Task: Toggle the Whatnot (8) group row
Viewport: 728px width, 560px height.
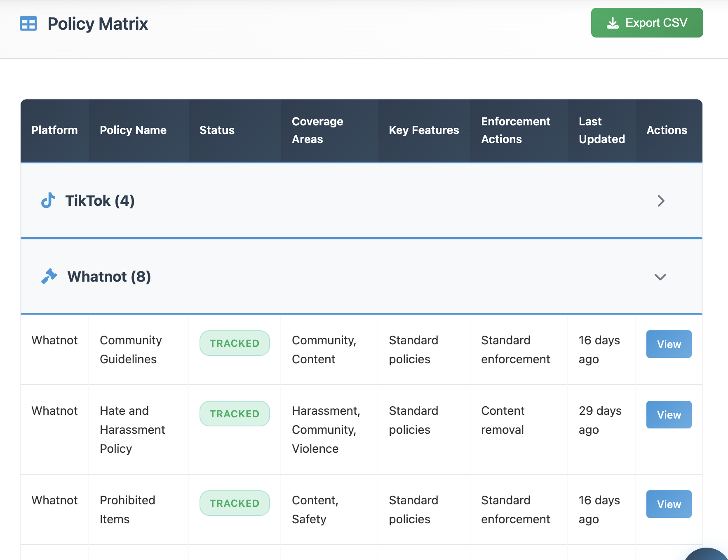Action: point(362,276)
